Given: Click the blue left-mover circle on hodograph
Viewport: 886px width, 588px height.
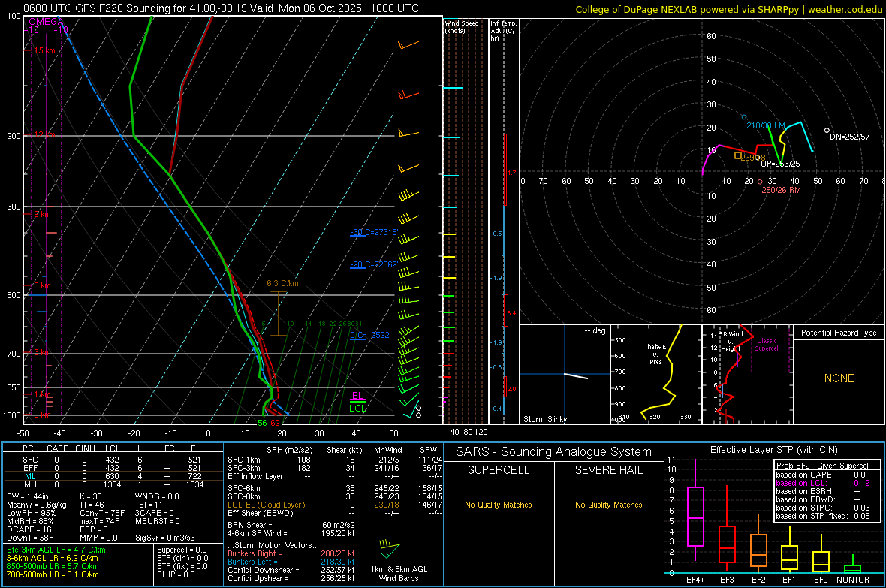Looking at the screenshot, I should (x=744, y=117).
